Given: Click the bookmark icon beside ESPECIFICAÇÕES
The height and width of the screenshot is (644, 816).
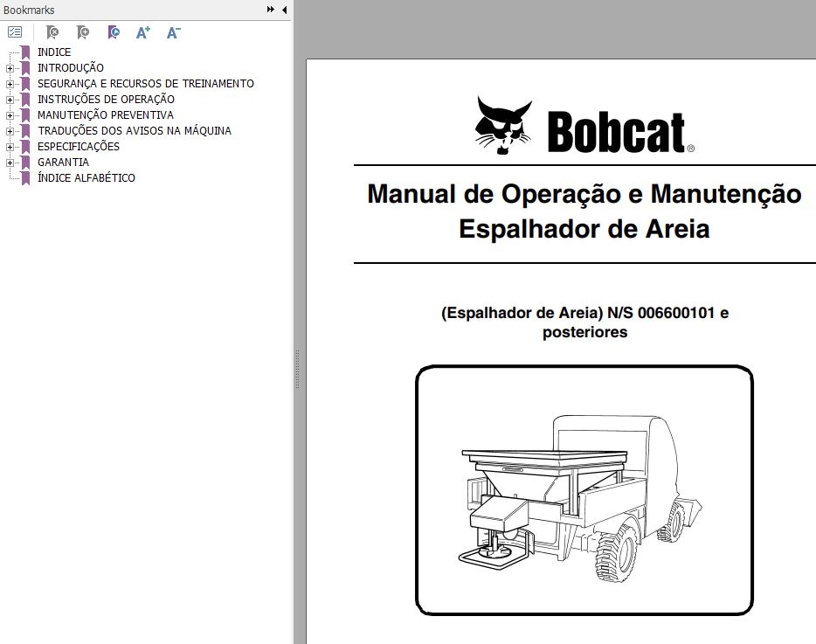Looking at the screenshot, I should coord(25,147).
